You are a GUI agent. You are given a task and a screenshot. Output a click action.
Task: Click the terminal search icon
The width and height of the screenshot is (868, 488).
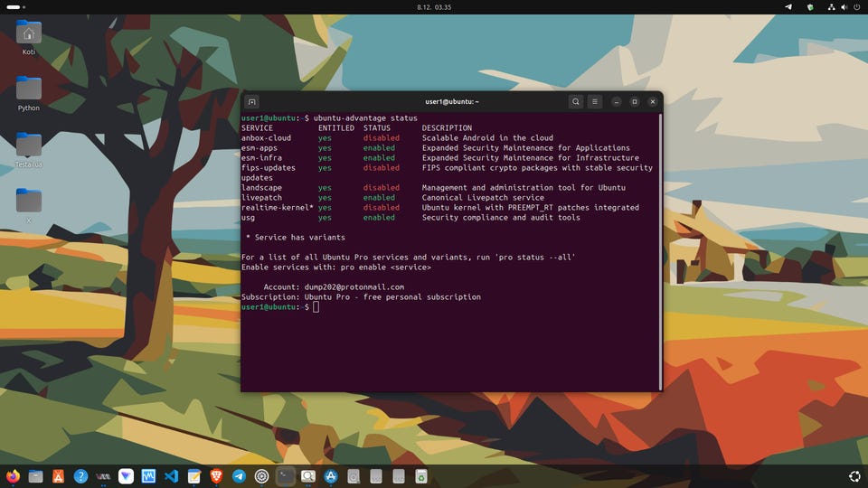575,102
